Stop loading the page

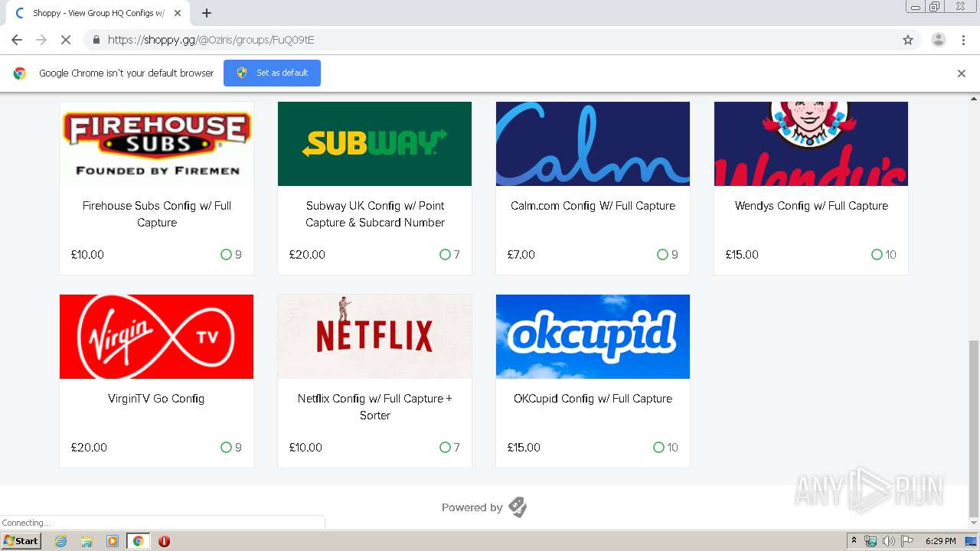coord(66,40)
